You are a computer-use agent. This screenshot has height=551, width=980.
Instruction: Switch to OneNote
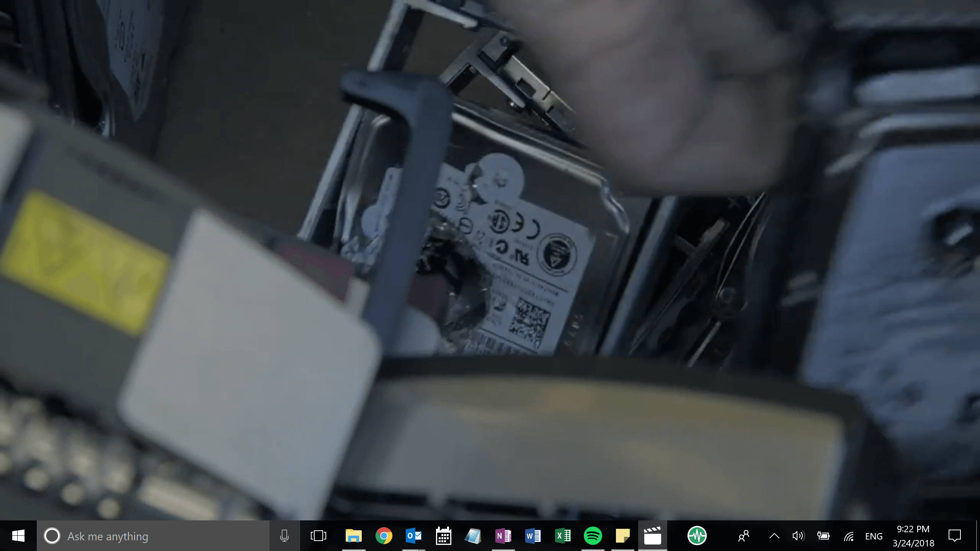(x=503, y=536)
